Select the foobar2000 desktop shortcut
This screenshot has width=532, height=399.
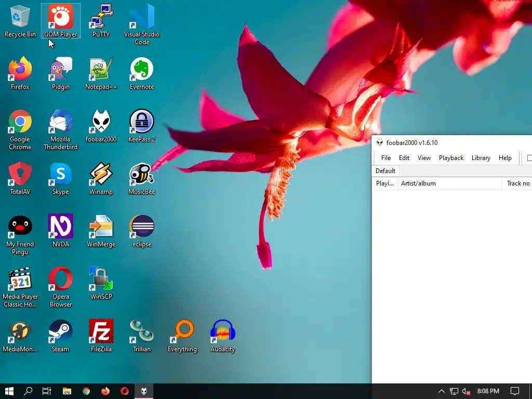[x=101, y=126]
